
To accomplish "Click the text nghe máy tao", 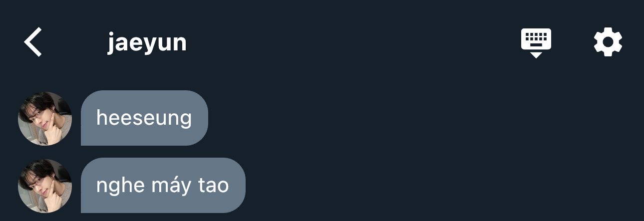I will pyautogui.click(x=163, y=186).
